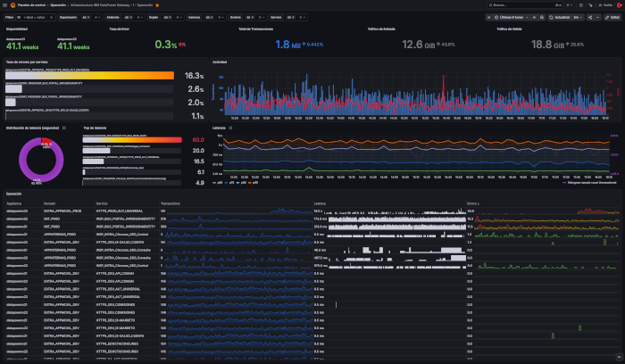Open the red user avatar menu
The width and height of the screenshot is (625, 364).
pyautogui.click(x=620, y=5)
